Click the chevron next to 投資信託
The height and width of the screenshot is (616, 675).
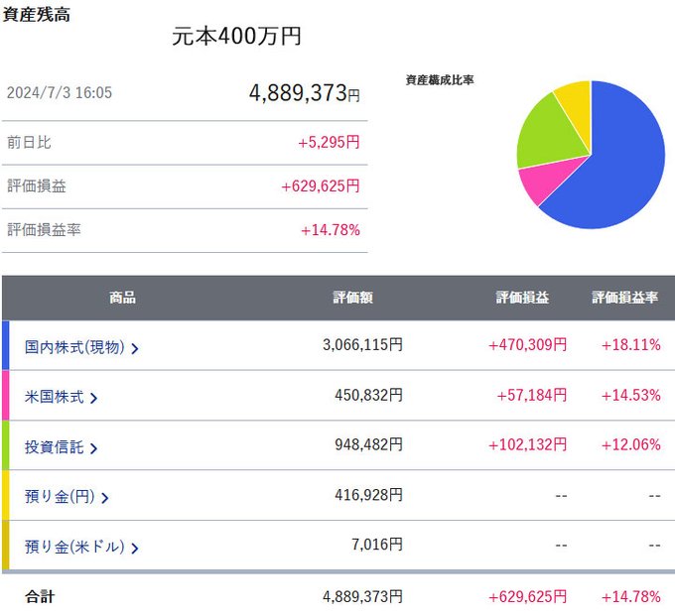coord(94,448)
